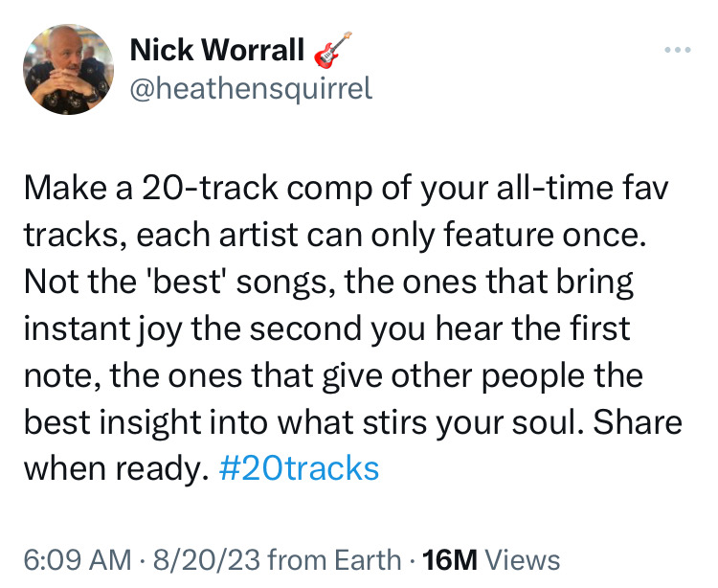Viewport: 718px width, 588px height.
Task: Open the #20tracks hashtag link
Action: tap(299, 469)
